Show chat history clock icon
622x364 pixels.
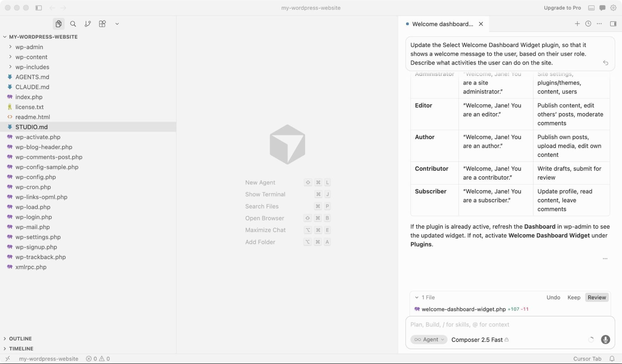[x=588, y=24]
